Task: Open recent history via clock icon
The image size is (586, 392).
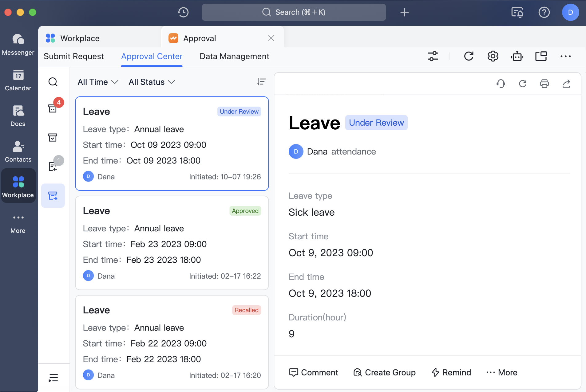Action: [x=183, y=12]
